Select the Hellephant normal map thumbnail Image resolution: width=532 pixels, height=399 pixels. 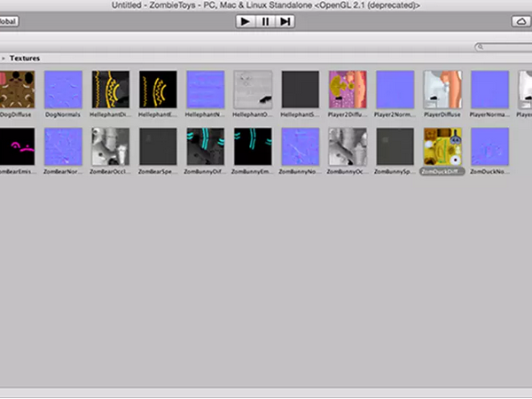[x=206, y=90]
